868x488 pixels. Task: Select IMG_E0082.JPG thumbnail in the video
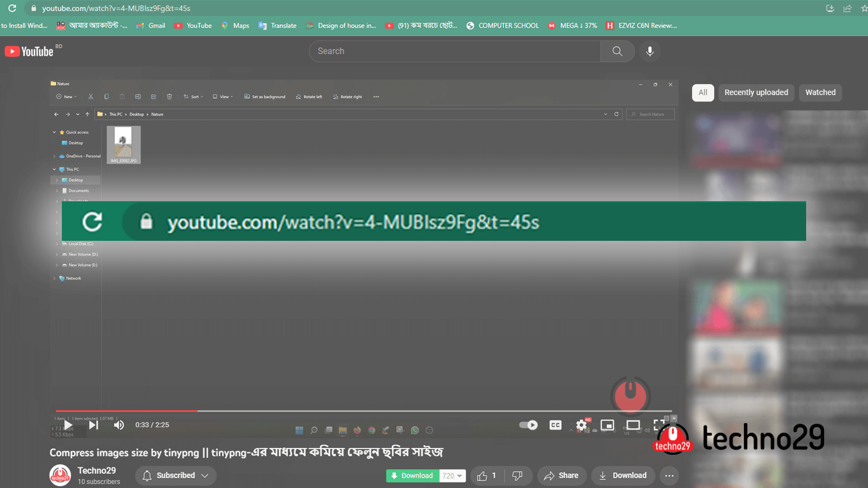pyautogui.click(x=124, y=145)
